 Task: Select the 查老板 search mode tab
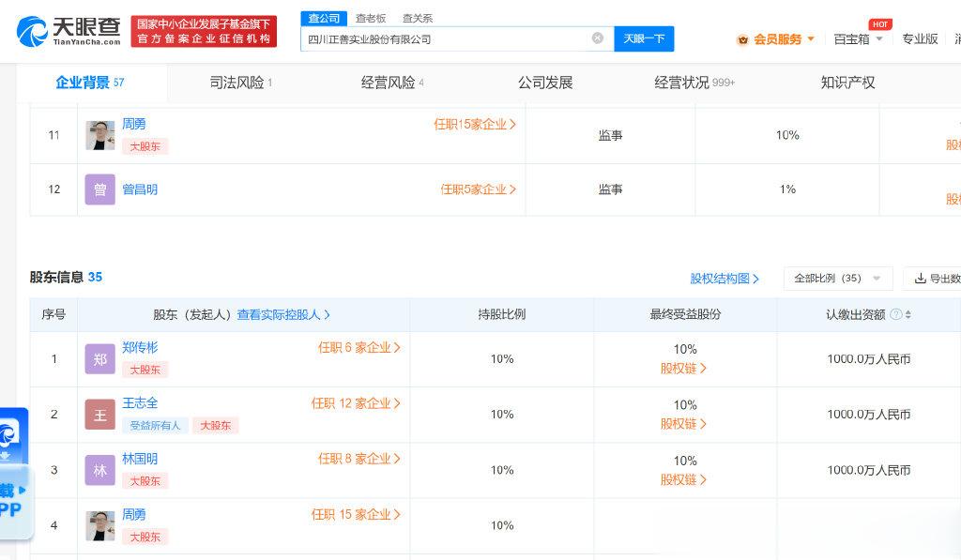371,19
